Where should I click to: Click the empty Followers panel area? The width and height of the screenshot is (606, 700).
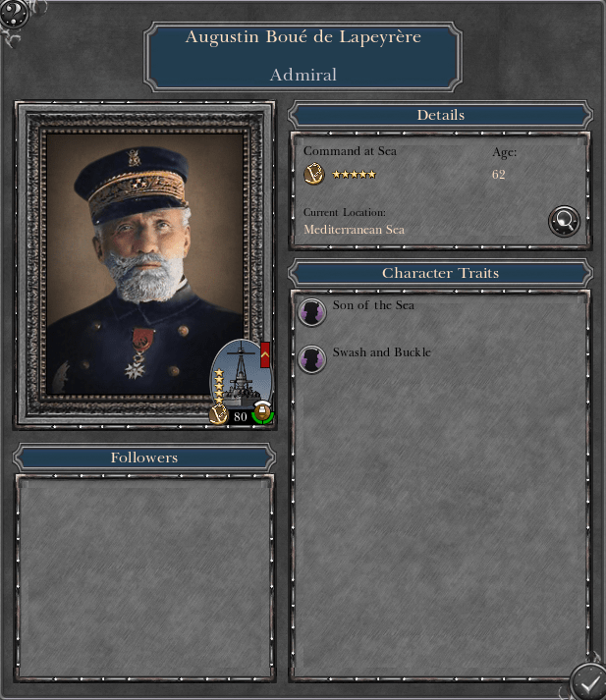pos(144,577)
